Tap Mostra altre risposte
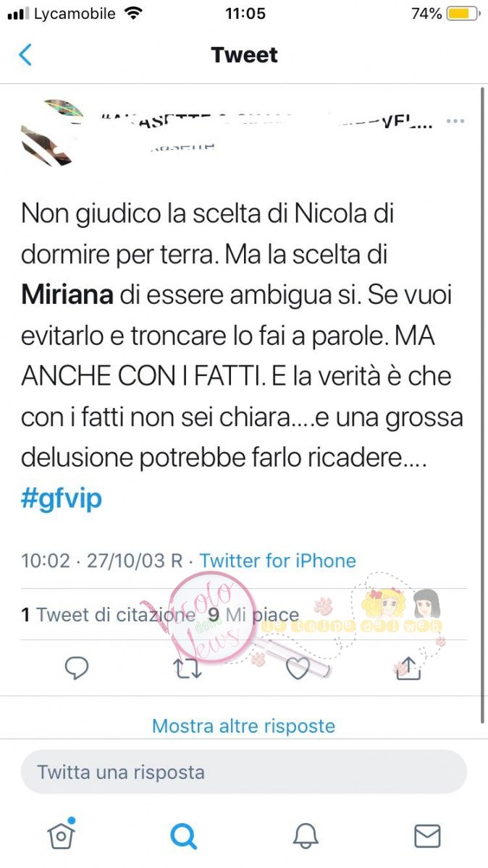This screenshot has width=488, height=868. pyautogui.click(x=244, y=726)
